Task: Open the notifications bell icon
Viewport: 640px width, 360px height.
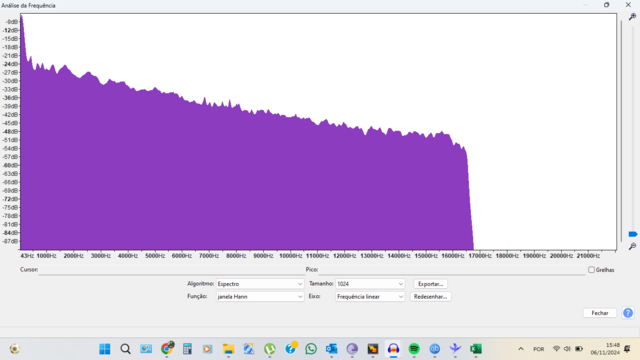Action: click(627, 349)
